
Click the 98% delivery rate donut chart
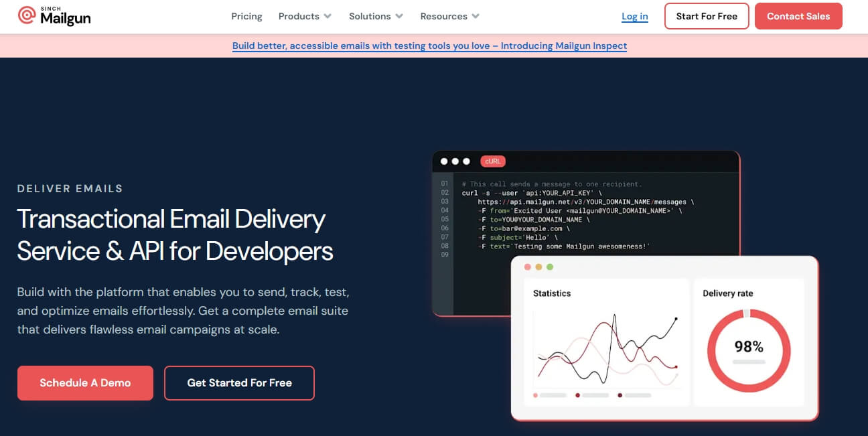[x=748, y=350]
